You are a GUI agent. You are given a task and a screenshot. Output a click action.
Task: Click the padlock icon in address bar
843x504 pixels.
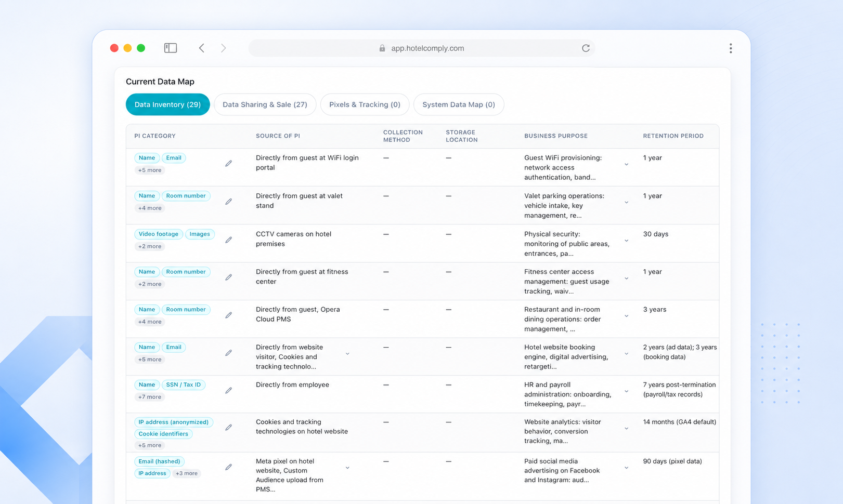tap(382, 48)
